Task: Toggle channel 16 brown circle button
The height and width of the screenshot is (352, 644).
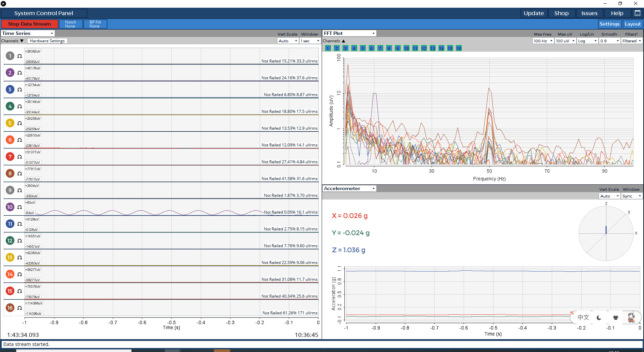Action: point(10,308)
